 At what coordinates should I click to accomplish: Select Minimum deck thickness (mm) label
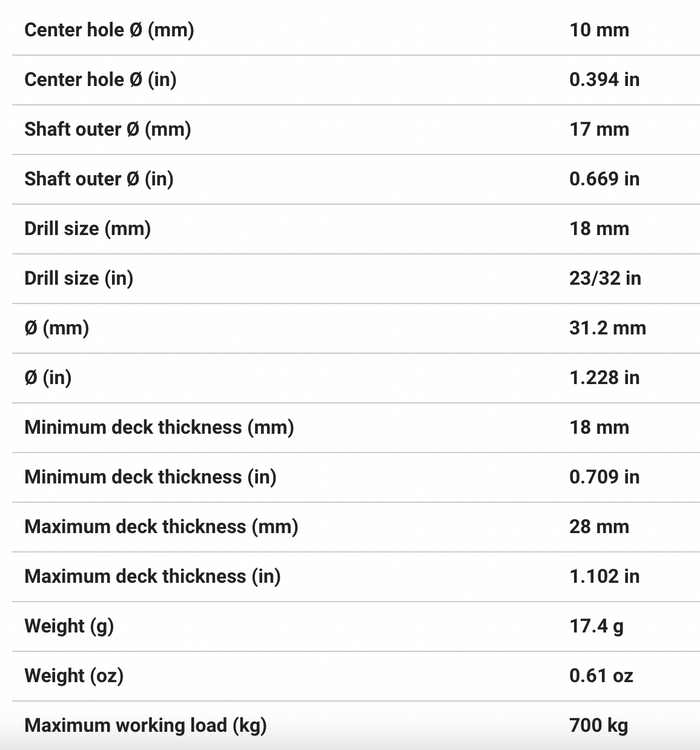pos(159,428)
